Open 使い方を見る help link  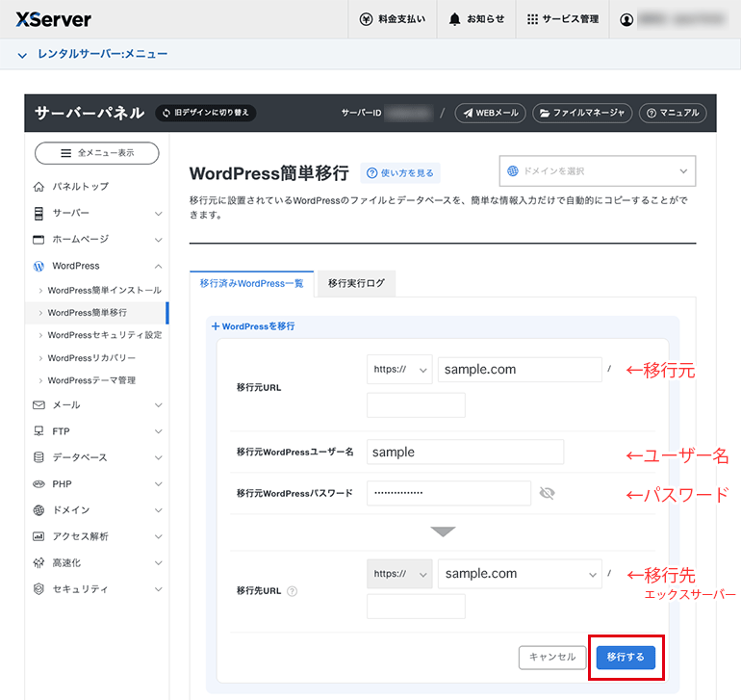point(400,173)
